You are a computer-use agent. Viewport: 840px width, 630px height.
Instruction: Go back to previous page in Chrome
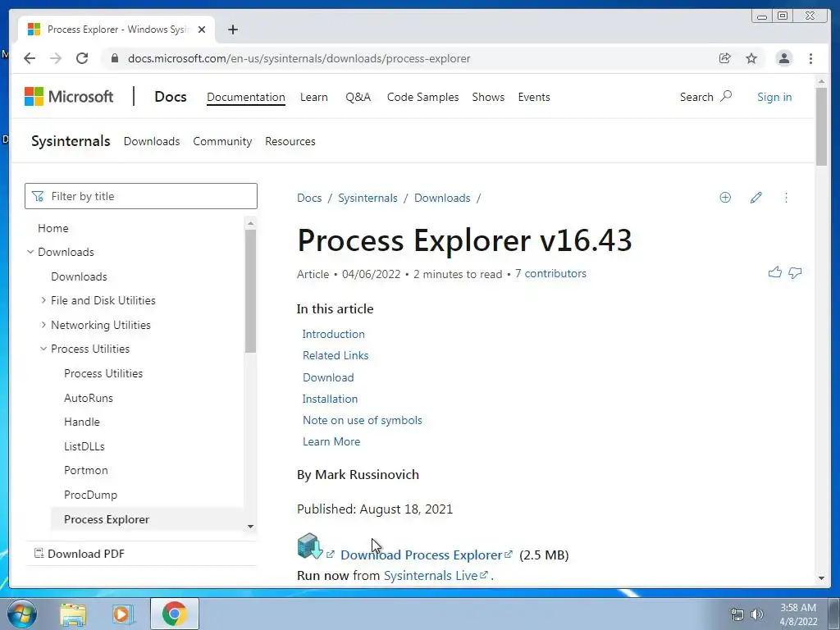30,58
